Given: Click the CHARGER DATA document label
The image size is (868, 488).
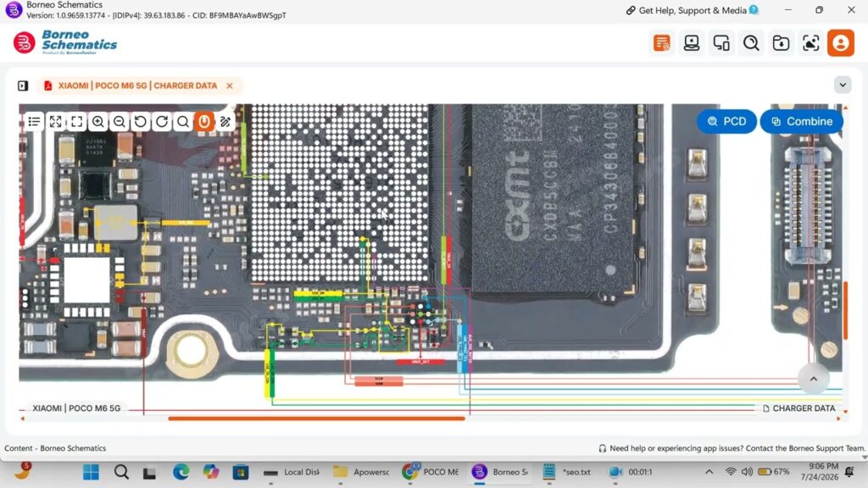Looking at the screenshot, I should [798, 408].
